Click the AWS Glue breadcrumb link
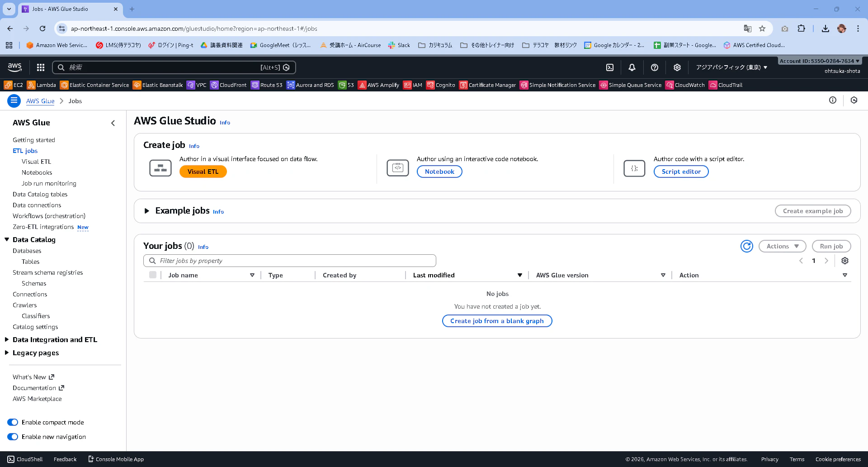The width and height of the screenshot is (868, 467). click(40, 101)
